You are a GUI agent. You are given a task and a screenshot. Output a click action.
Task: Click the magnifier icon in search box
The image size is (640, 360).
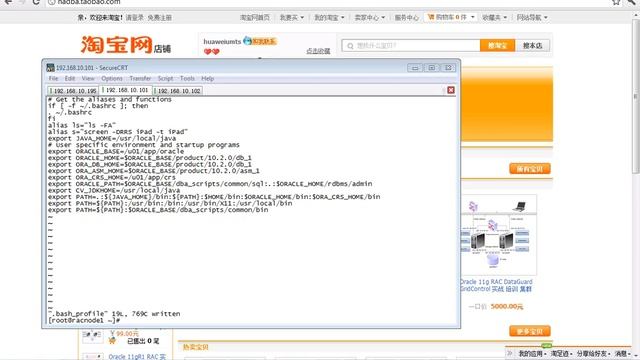(350, 46)
